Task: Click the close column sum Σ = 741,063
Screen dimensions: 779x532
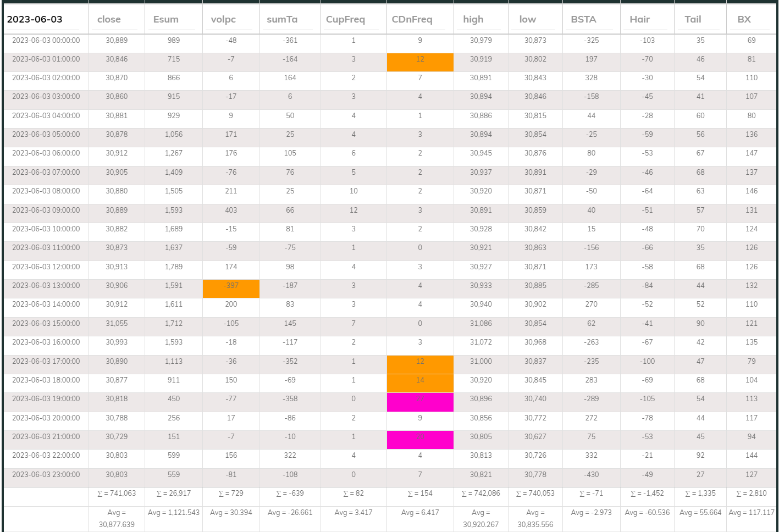Action: coord(116,494)
